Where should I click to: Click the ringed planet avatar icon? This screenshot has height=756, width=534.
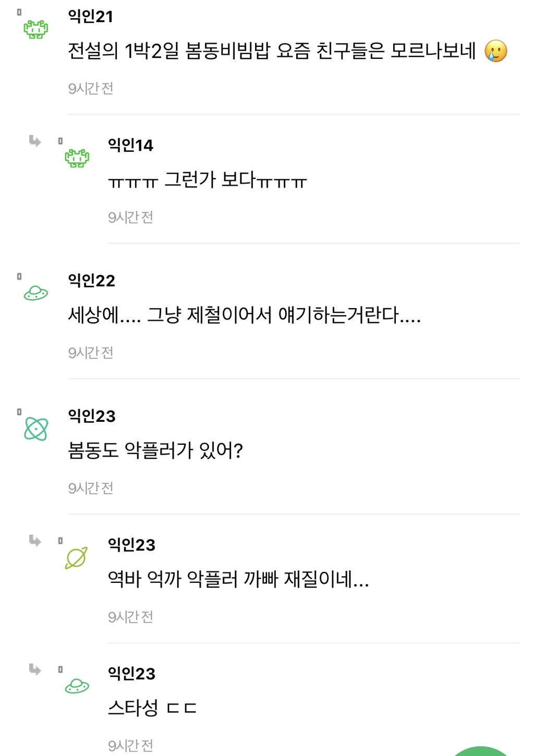(76, 558)
